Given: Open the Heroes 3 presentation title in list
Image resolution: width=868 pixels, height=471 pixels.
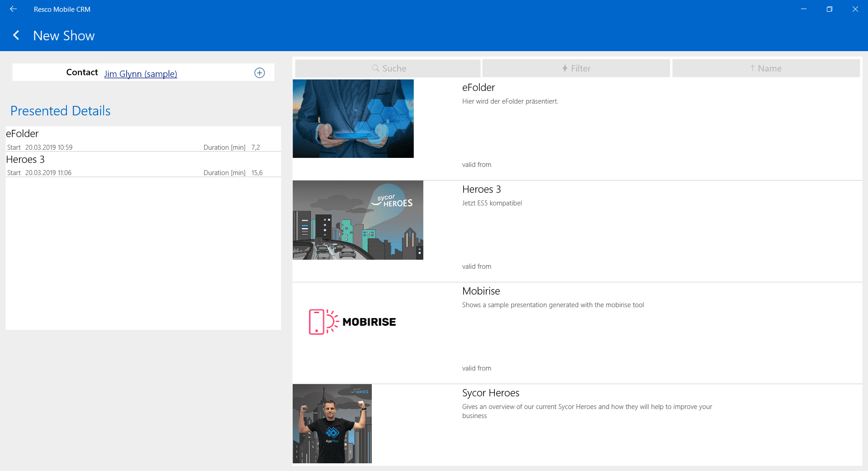Looking at the screenshot, I should pyautogui.click(x=481, y=189).
